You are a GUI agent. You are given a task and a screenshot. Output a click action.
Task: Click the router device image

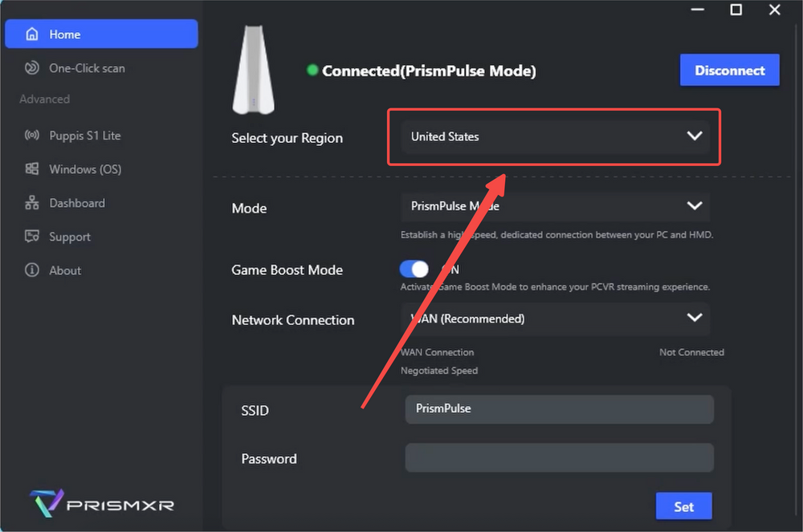coord(253,70)
